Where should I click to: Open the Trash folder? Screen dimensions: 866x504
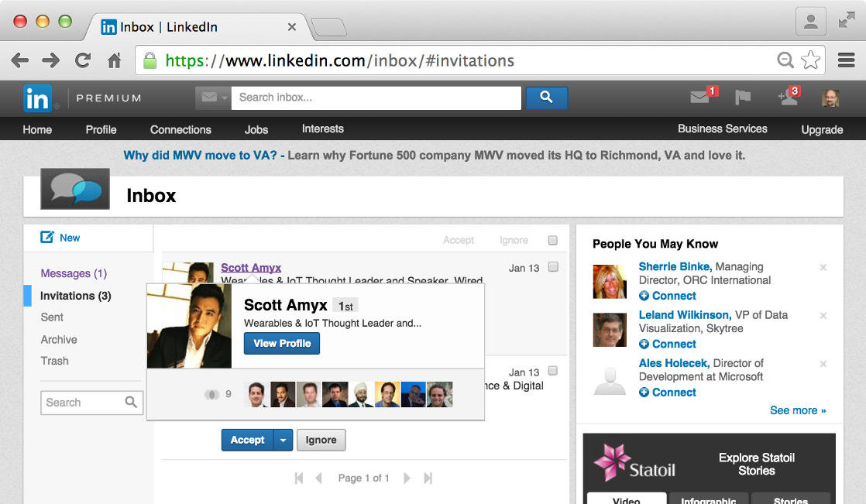point(55,361)
